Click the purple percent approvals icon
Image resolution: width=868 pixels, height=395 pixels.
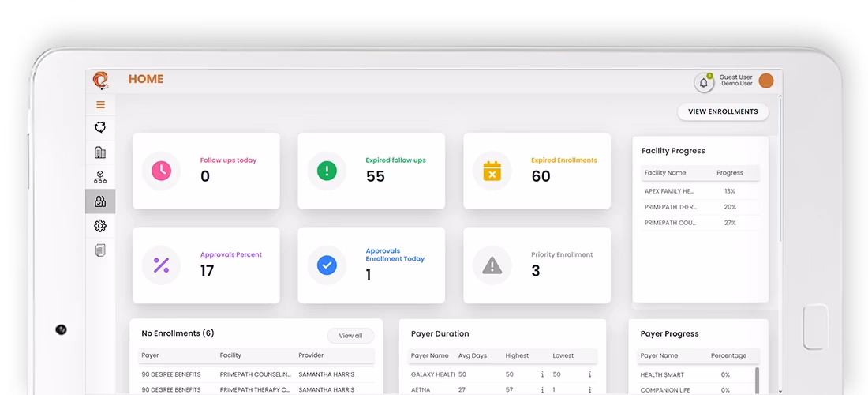tap(161, 265)
